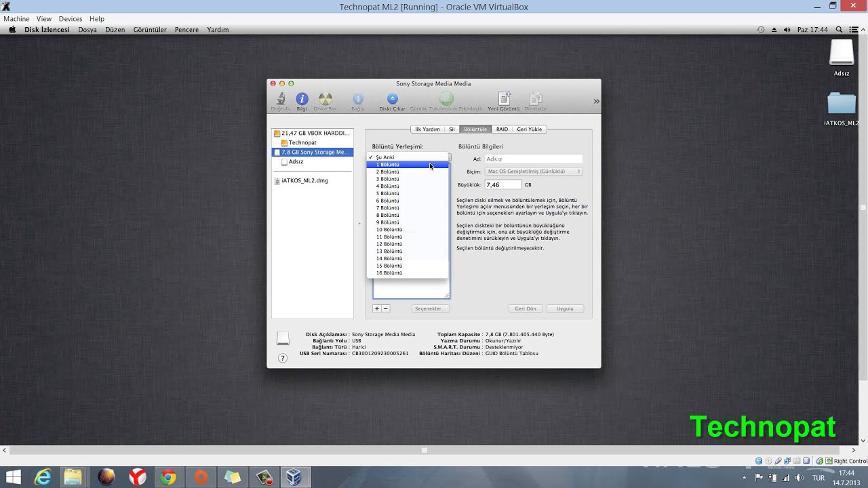Click Günlük Tutulmasını Etkinleştir toolbar icon
Image resolution: width=868 pixels, height=488 pixels.
446,100
